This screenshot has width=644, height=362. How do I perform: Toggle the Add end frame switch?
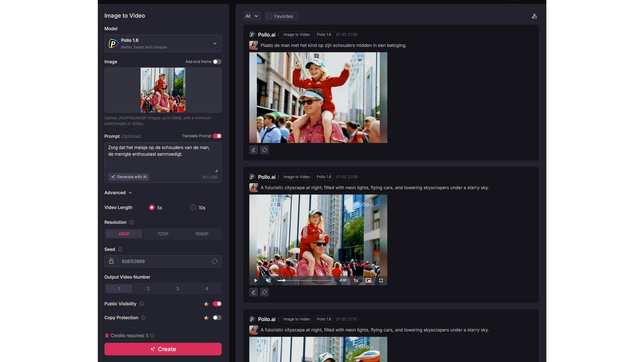217,62
